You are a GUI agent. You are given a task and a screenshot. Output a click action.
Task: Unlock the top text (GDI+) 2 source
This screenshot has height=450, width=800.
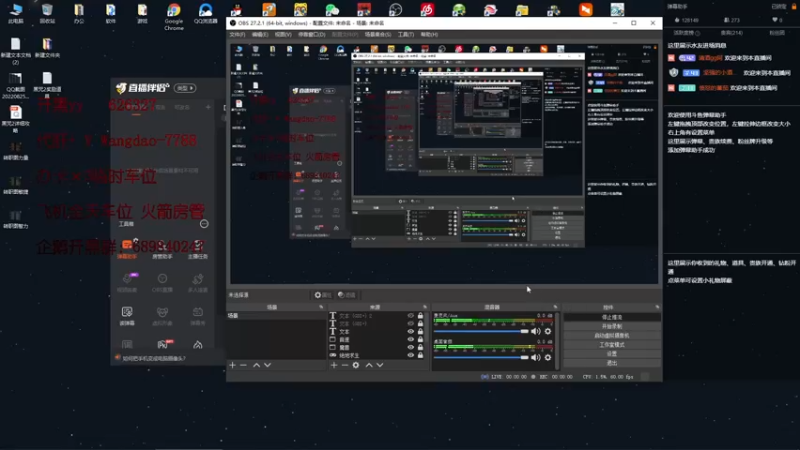[x=420, y=316]
